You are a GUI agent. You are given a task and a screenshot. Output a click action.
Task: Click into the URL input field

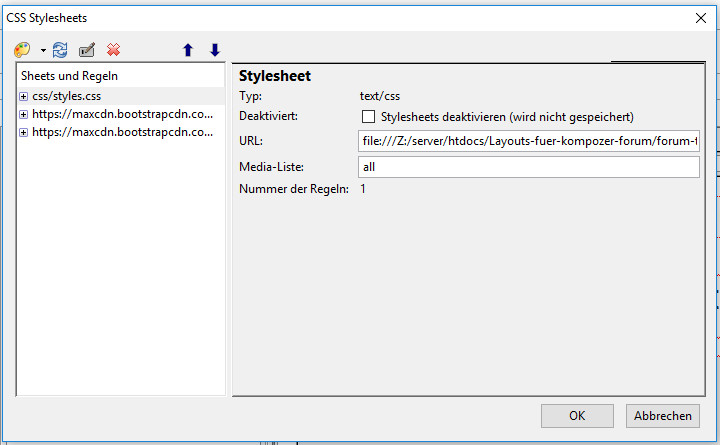[x=529, y=141]
